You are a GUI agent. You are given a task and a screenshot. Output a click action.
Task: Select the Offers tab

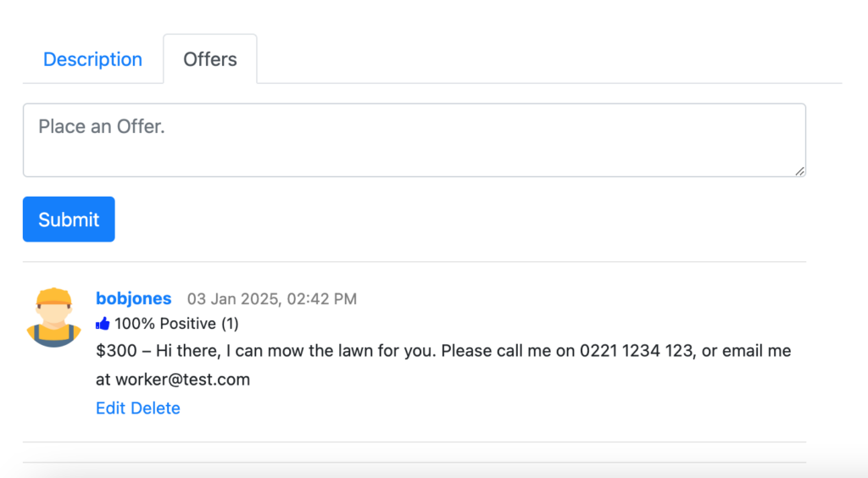coord(210,59)
